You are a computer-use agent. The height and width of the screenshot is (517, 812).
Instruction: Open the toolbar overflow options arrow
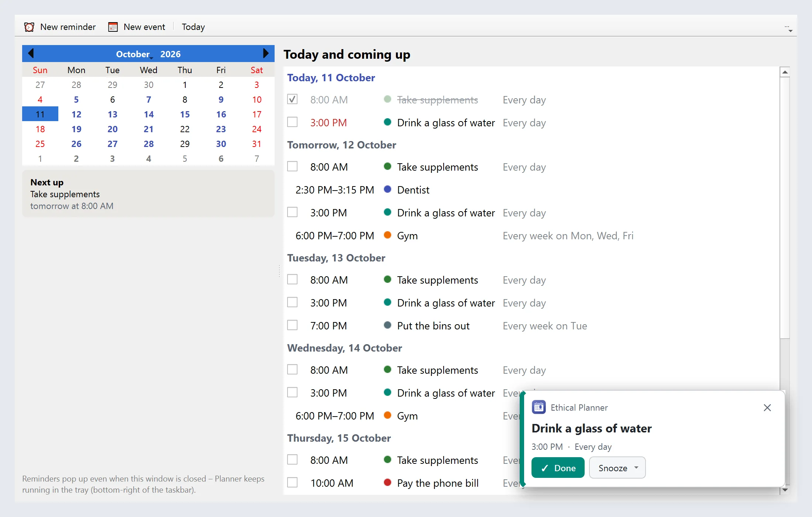pyautogui.click(x=788, y=28)
